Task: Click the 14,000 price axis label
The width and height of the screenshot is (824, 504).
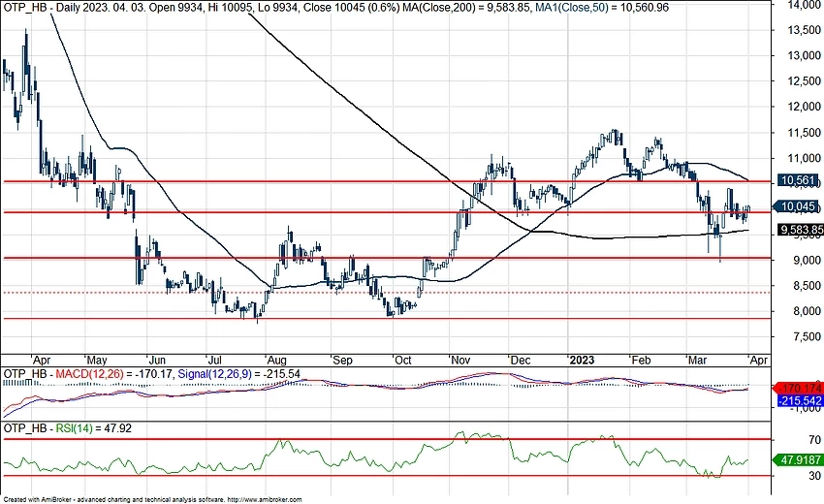Action: coord(804,5)
